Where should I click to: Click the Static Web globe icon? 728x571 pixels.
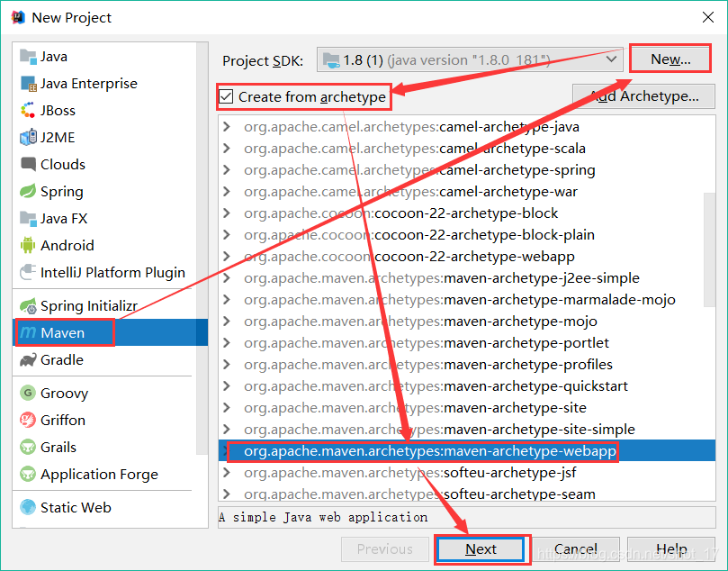[x=28, y=507]
